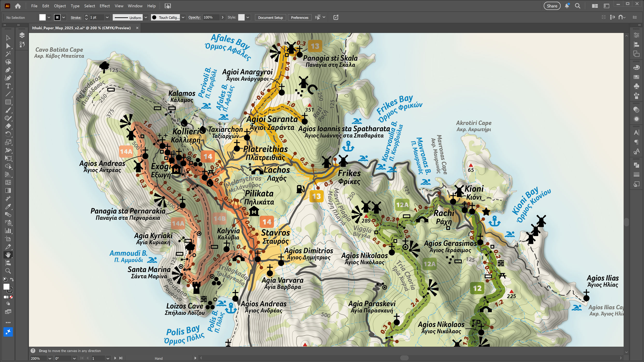
Task: Select the Eyedropper tool
Action: 8,207
